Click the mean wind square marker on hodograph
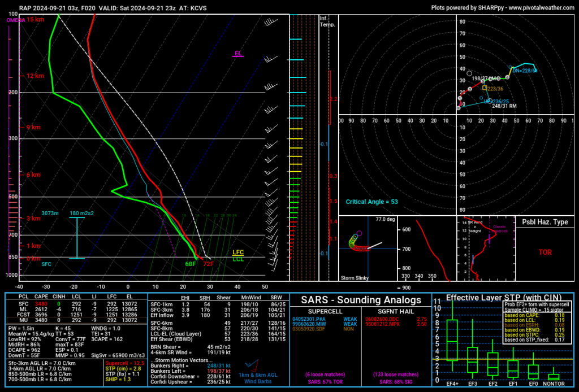 (x=485, y=88)
